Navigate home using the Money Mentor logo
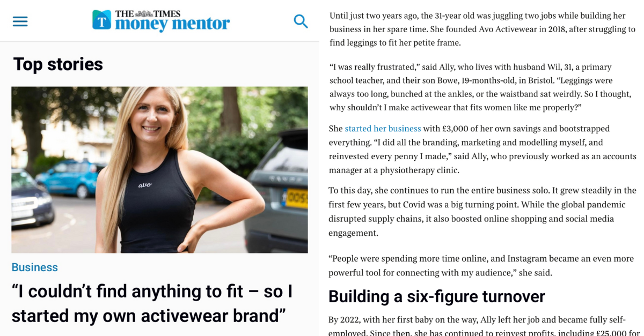 (x=161, y=20)
